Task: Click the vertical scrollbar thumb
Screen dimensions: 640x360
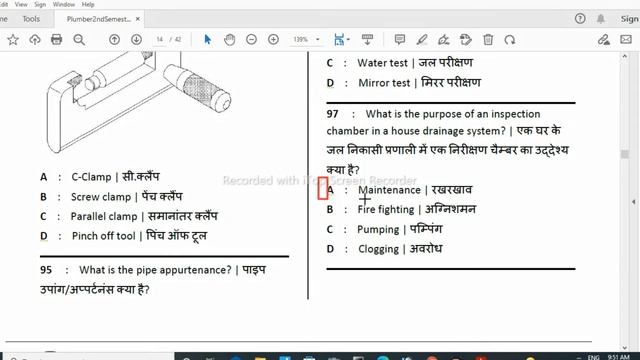Action: (x=624, y=154)
